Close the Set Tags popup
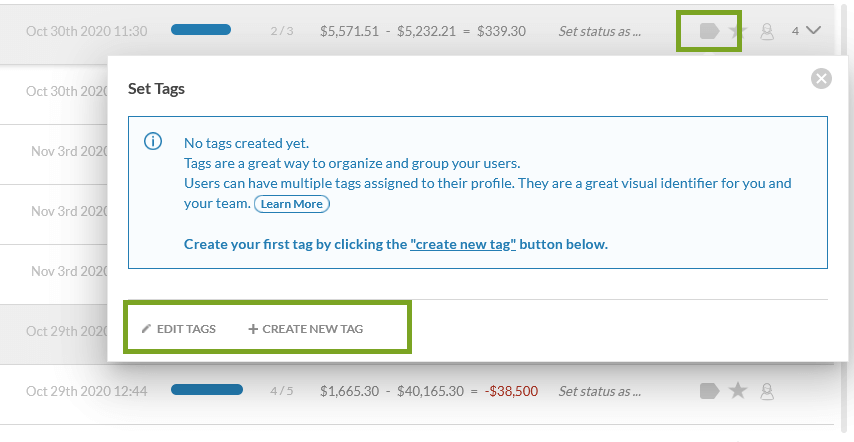Viewport: 854px width, 442px height. (821, 78)
